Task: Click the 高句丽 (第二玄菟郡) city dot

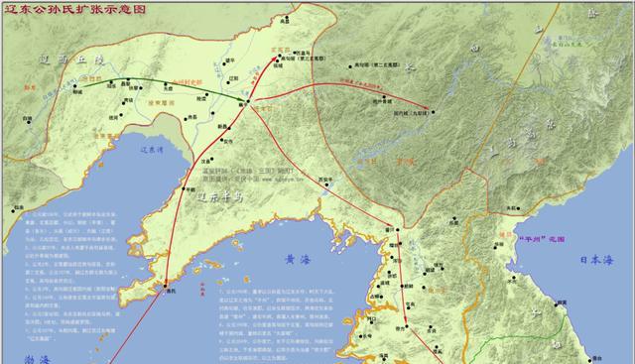Action: pos(350,66)
